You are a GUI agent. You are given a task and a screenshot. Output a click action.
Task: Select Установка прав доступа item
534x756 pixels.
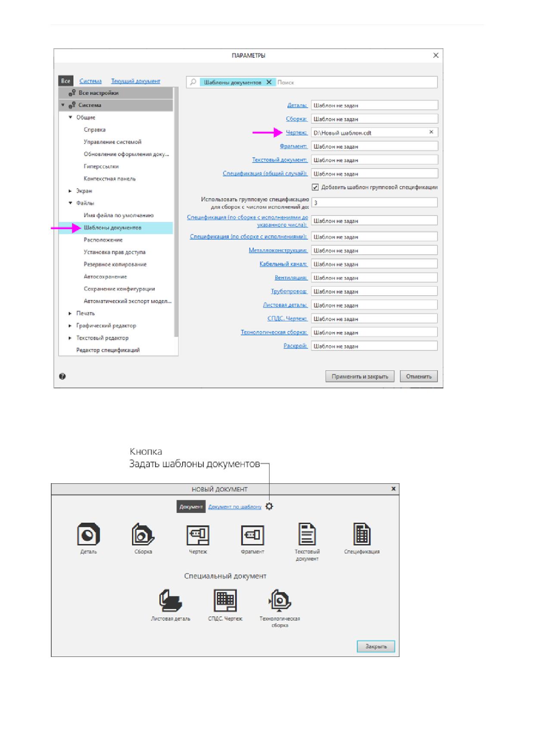coord(115,252)
